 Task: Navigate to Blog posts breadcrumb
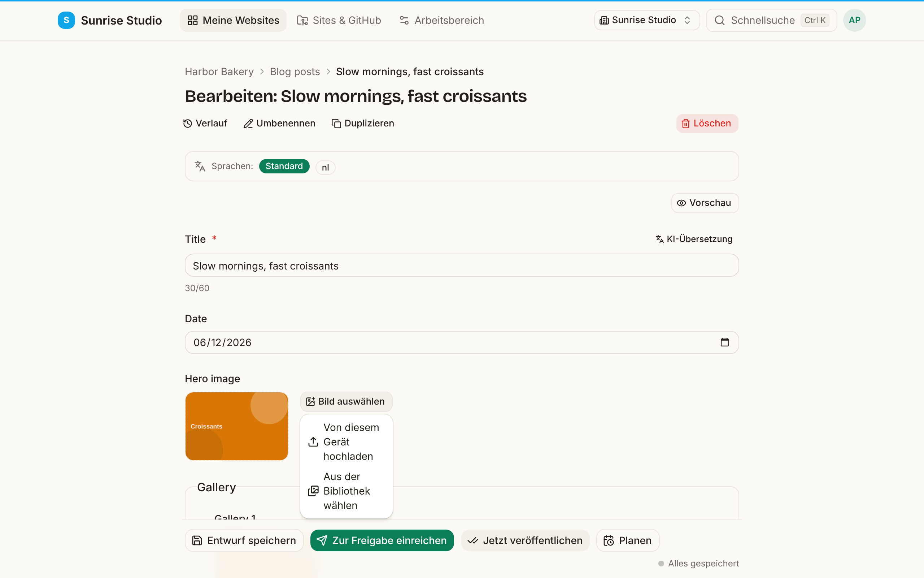[x=295, y=72]
